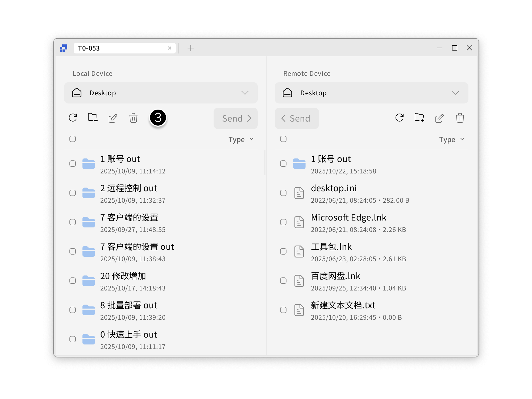Check the local select-all checkbox
532x399 pixels.
(x=73, y=139)
